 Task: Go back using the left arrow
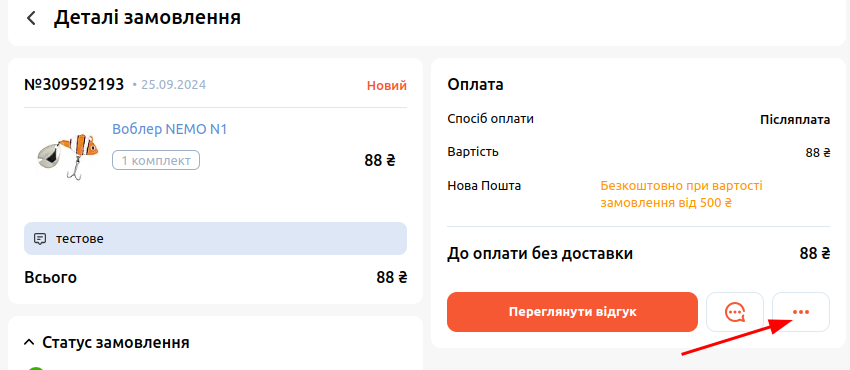point(31,18)
